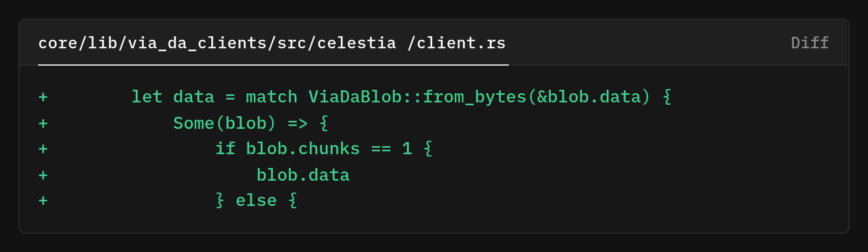The width and height of the screenshot is (868, 252).
Task: Click the Diff label
Action: click(809, 43)
